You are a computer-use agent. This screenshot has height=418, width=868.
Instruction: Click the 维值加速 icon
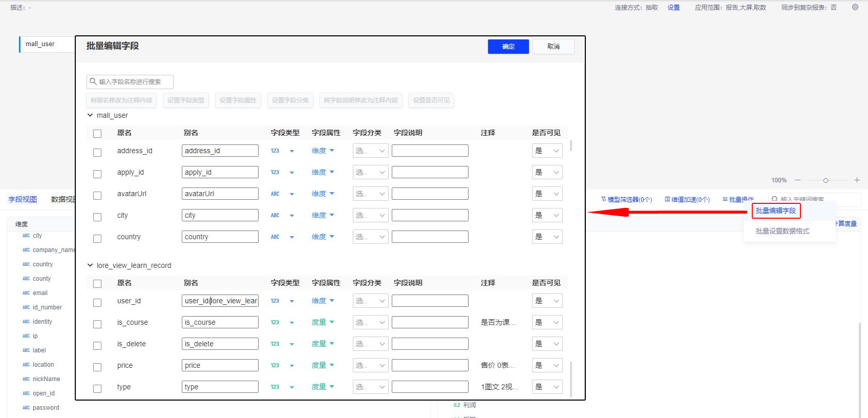tap(667, 199)
